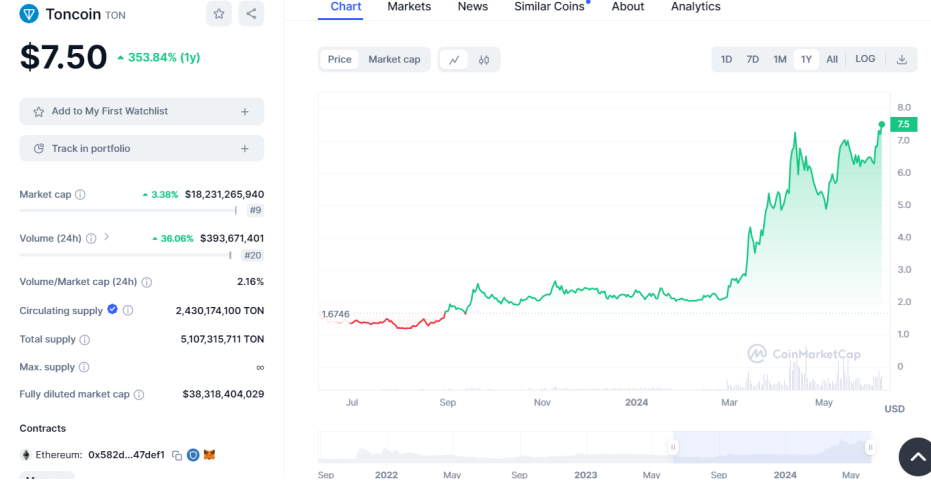
Task: Click the scroll-to-top arrow button
Action: pos(917,457)
